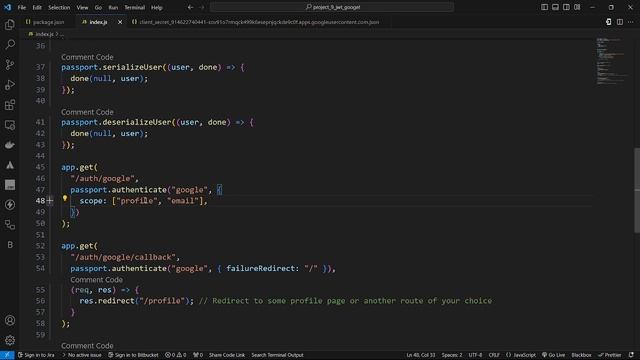640x360 pixels.
Task: Click the remote window indicator in status bar
Action: point(7,355)
